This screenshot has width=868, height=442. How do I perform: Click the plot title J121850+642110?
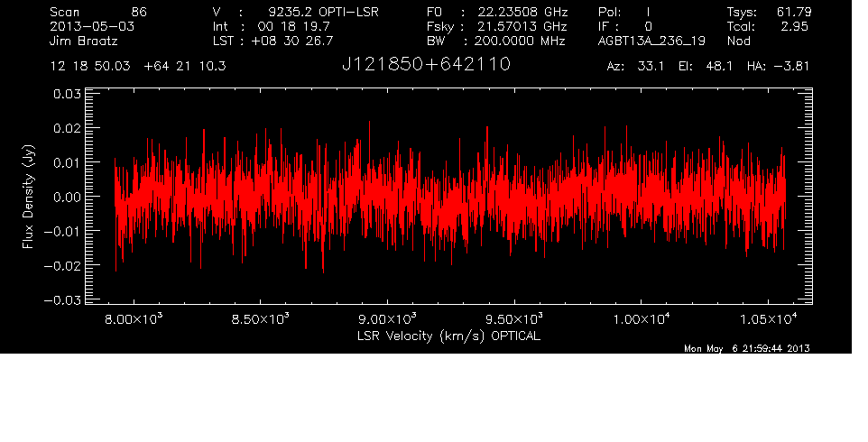pyautogui.click(x=426, y=65)
